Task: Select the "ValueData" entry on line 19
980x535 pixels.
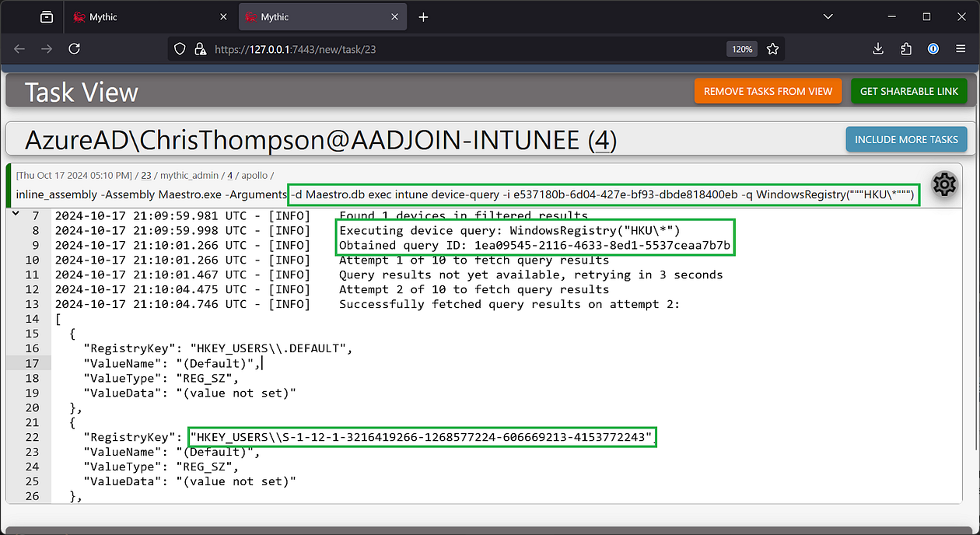Action: click(190, 393)
